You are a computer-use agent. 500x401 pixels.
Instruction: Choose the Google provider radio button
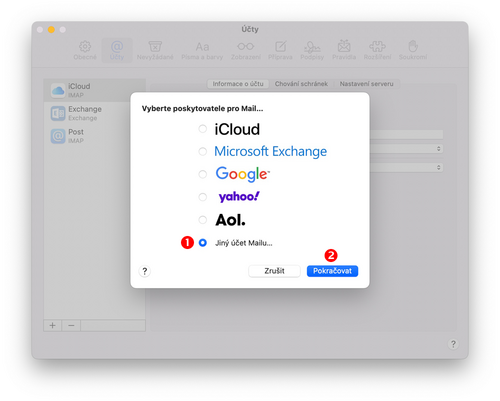coord(202,174)
